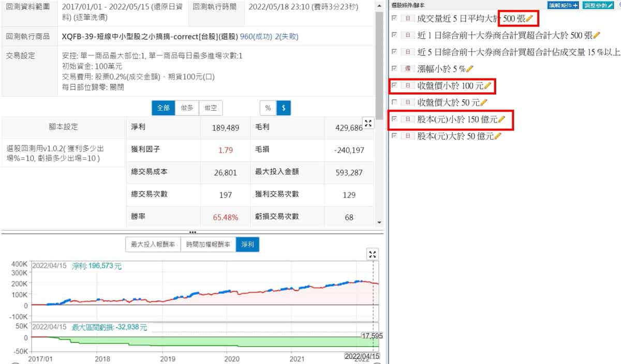Edit the 收盤價小於 100 元 condition pencil

pos(487,85)
